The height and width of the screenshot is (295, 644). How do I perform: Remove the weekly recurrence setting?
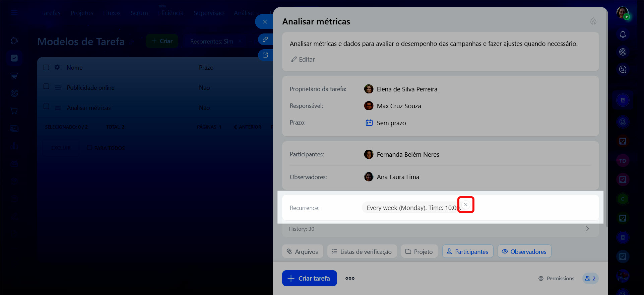[465, 205]
